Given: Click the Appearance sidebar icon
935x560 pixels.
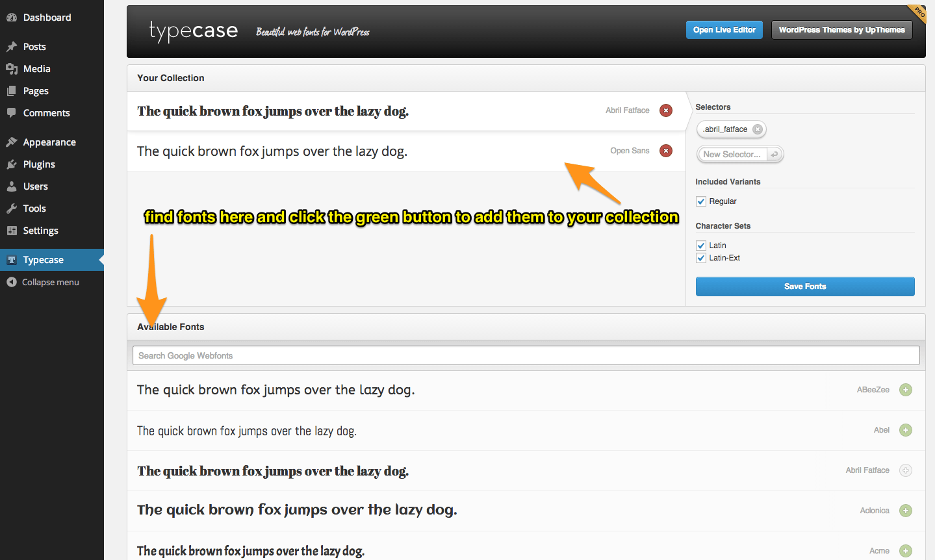Looking at the screenshot, I should click(11, 142).
